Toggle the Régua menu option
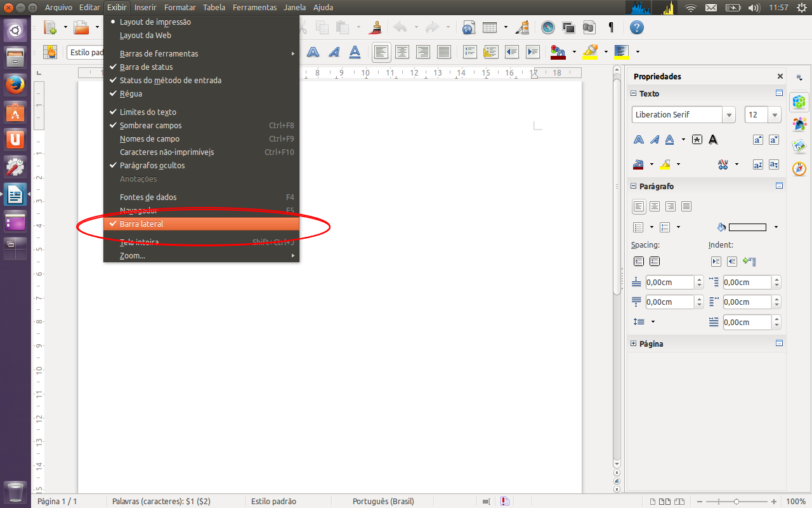The image size is (812, 508). (x=131, y=94)
